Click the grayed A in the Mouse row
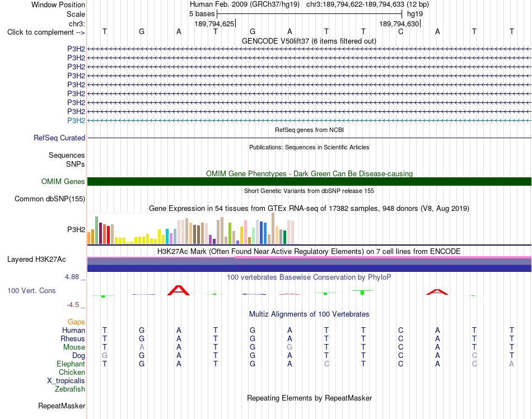This screenshot has height=419, width=532. coord(142,347)
